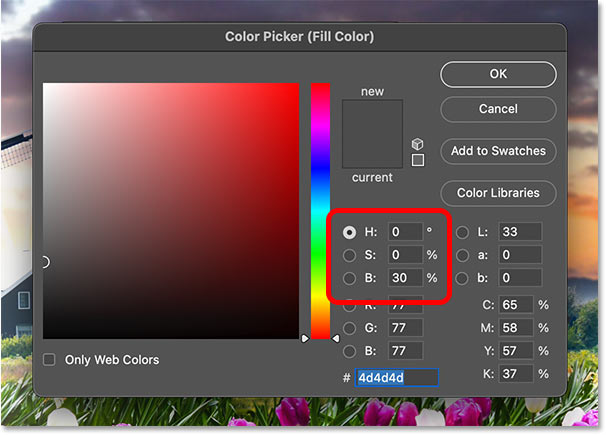The width and height of the screenshot is (606, 435).
Task: Click the C cyan field showing 65
Action: [516, 305]
